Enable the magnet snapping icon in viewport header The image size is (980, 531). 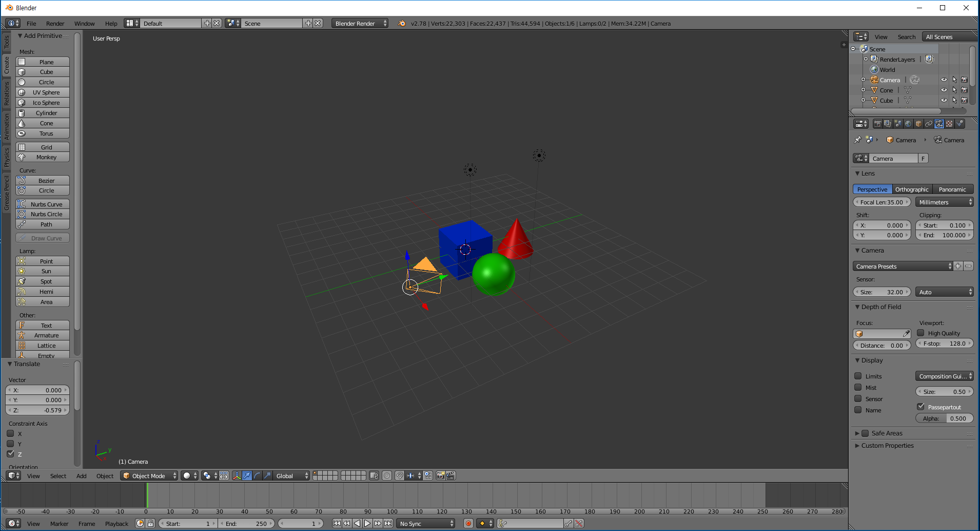(400, 476)
